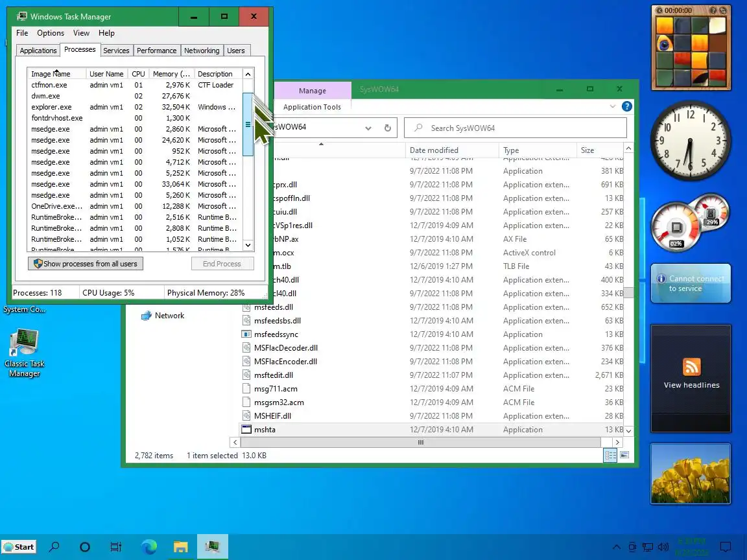Sort processes by Memory column
This screenshot has height=560, width=747.
tap(171, 74)
